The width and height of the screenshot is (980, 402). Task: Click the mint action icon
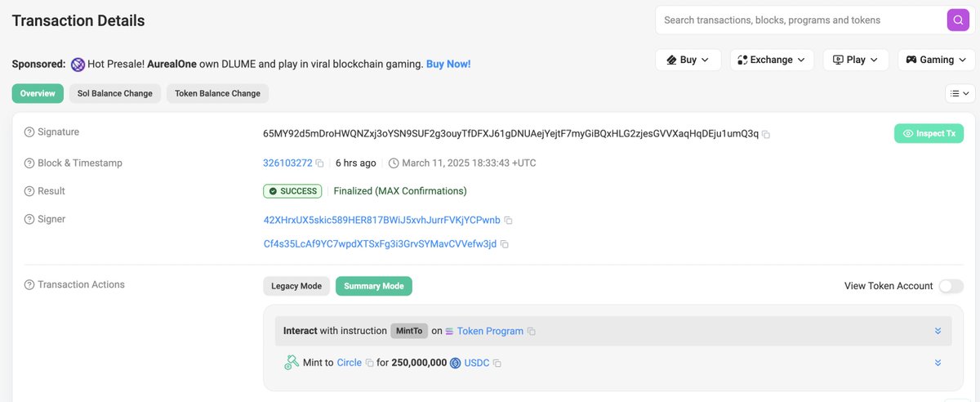pos(292,363)
